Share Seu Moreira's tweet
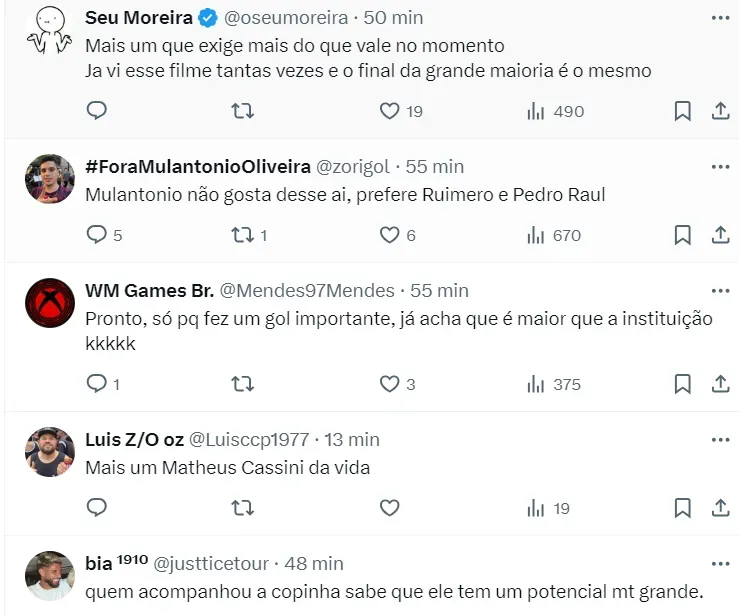Viewport: 739px width, 616px height. [x=720, y=111]
